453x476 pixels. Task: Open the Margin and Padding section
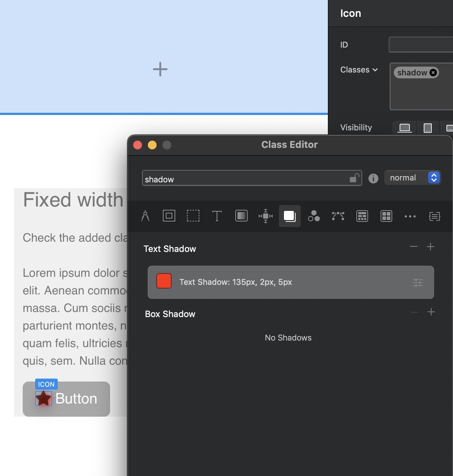point(193,216)
